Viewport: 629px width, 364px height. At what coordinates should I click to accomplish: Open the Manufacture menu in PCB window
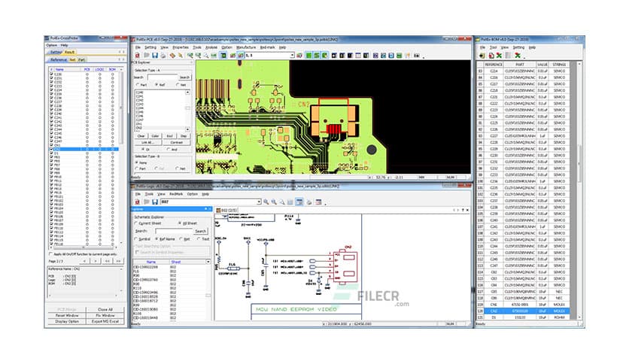pyautogui.click(x=245, y=47)
